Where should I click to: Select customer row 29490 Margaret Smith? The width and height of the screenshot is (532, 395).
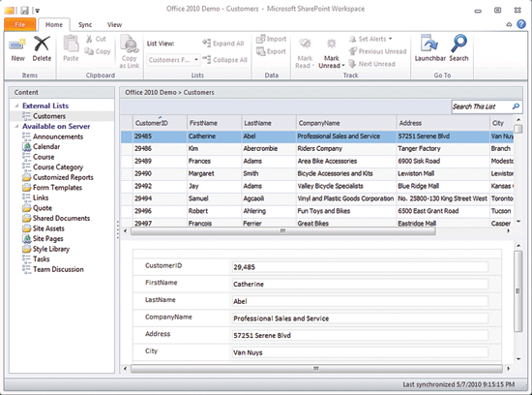(x=317, y=173)
